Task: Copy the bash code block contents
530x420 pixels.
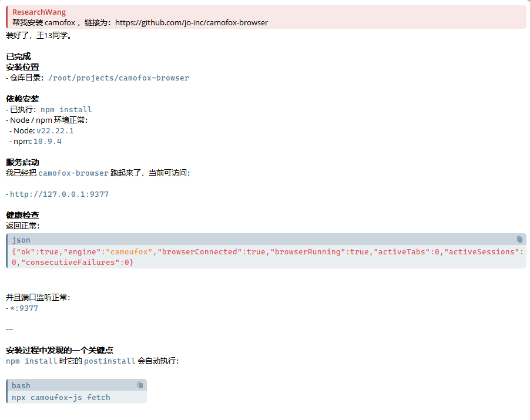Action: [140, 385]
